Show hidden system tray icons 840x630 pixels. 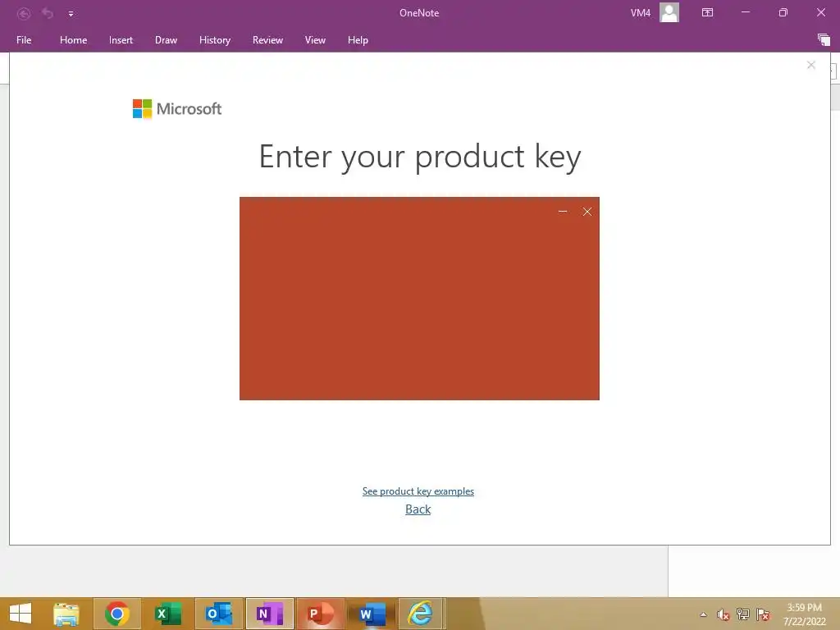[703, 614]
